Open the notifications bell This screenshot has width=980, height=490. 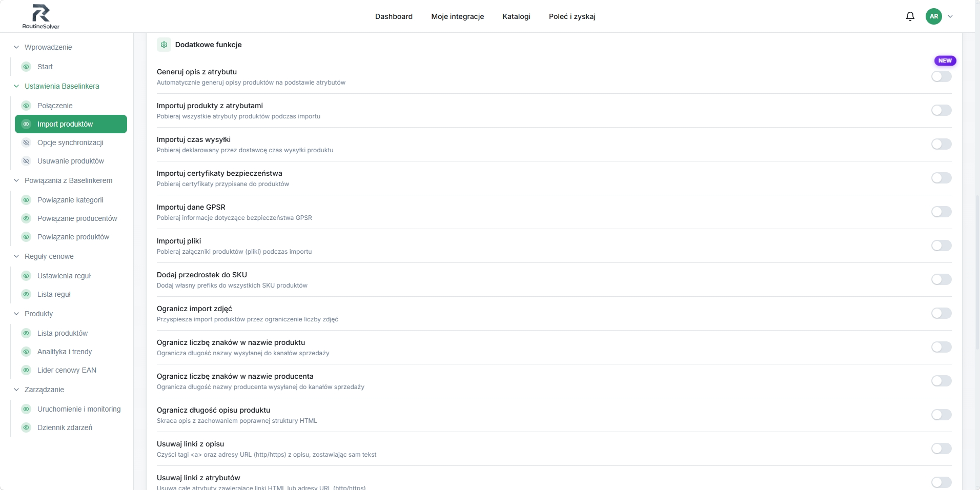coord(910,16)
